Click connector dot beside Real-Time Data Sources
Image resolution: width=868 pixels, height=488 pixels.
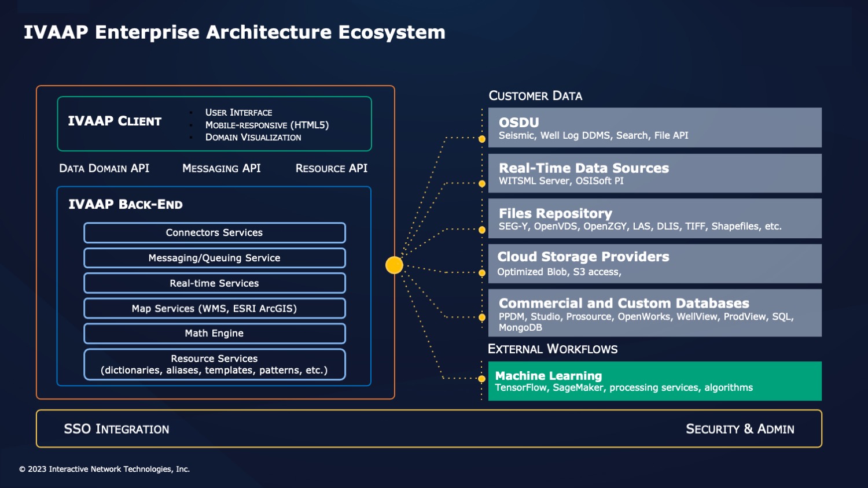pos(482,184)
